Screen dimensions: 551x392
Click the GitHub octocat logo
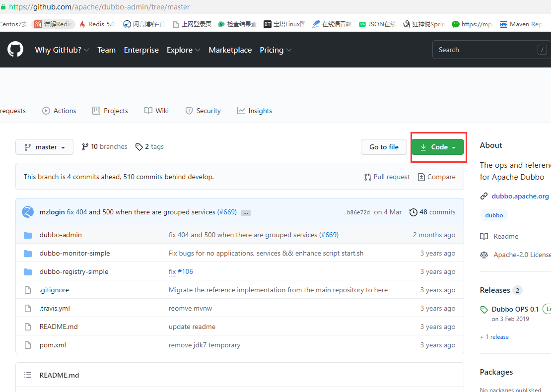tap(15, 50)
